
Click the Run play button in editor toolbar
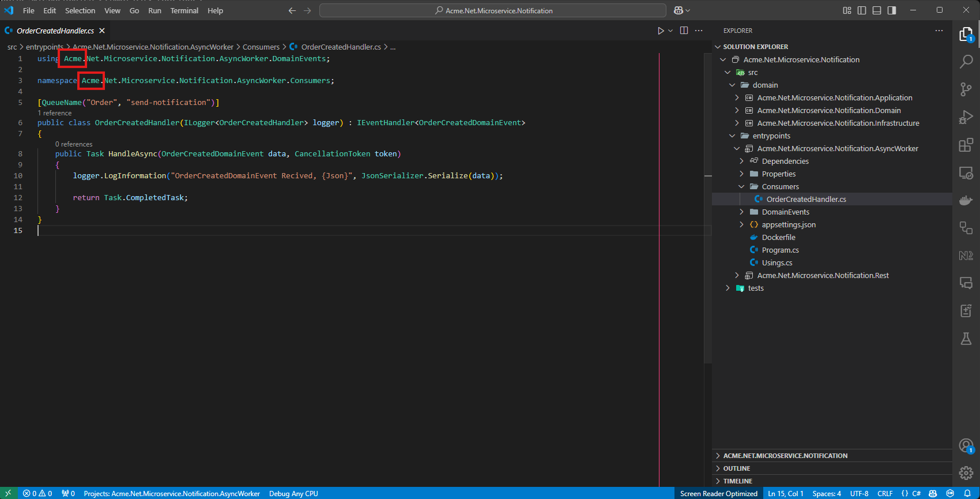point(661,31)
